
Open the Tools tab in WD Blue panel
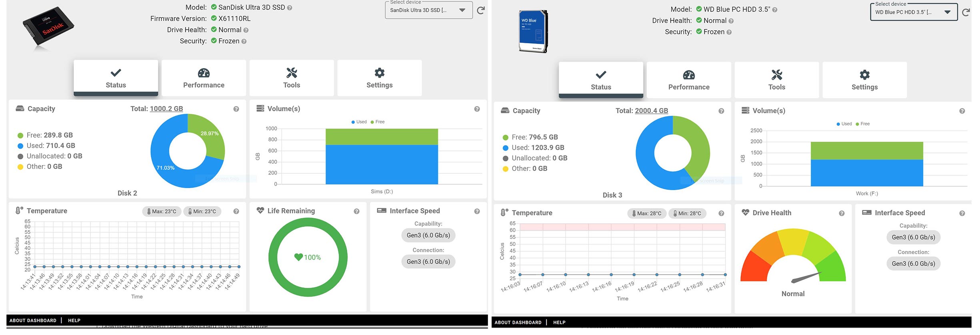pos(777,80)
